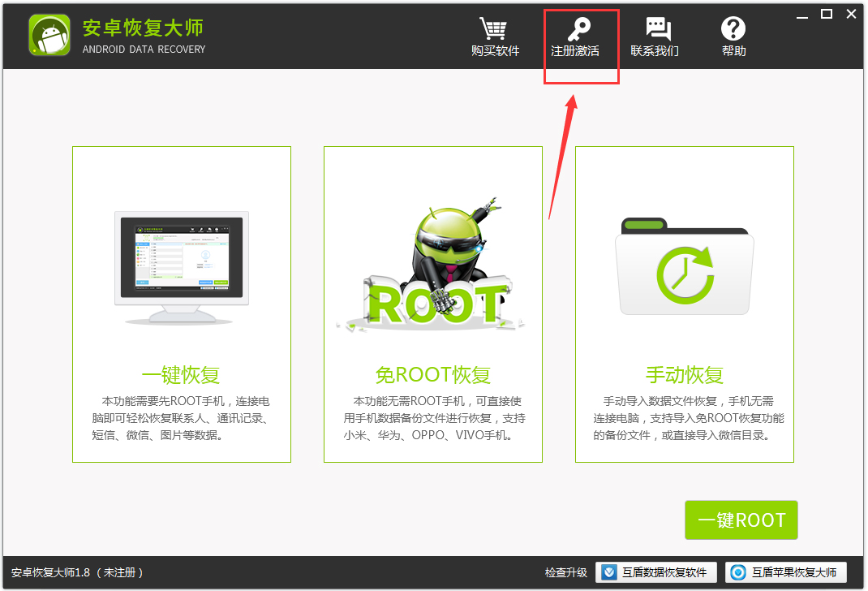868x591 pixels.
Task: Click the green 一键ROOT button
Action: coord(741,520)
